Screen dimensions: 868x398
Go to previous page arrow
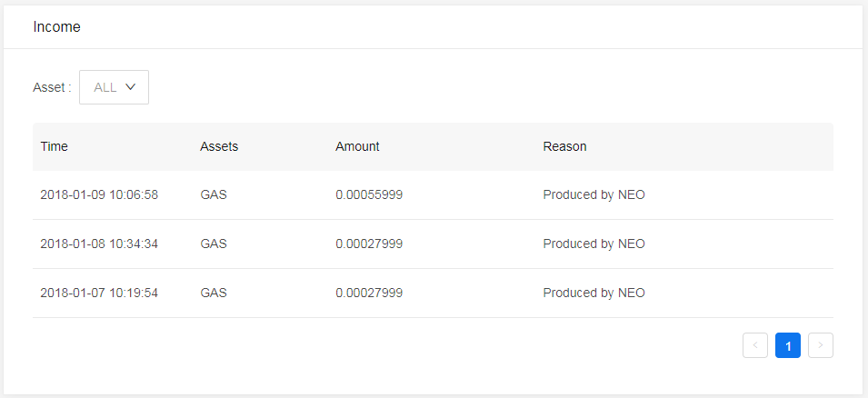coord(755,345)
